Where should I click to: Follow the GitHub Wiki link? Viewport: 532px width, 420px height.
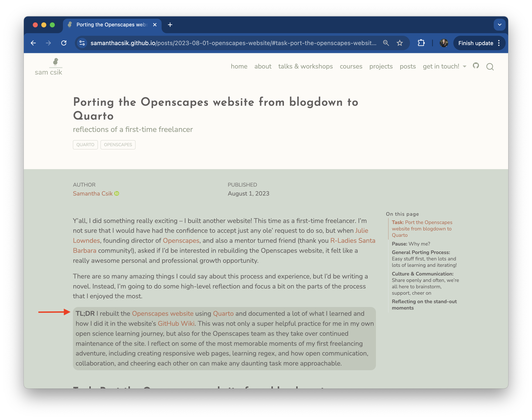click(176, 323)
